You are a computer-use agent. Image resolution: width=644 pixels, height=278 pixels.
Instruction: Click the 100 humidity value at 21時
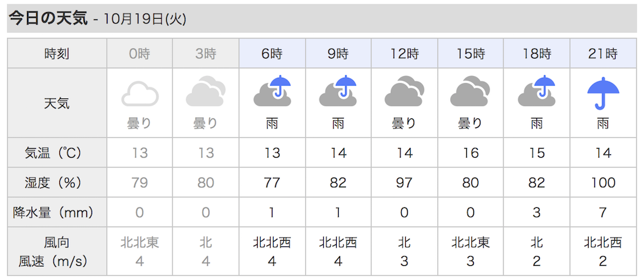point(603,182)
